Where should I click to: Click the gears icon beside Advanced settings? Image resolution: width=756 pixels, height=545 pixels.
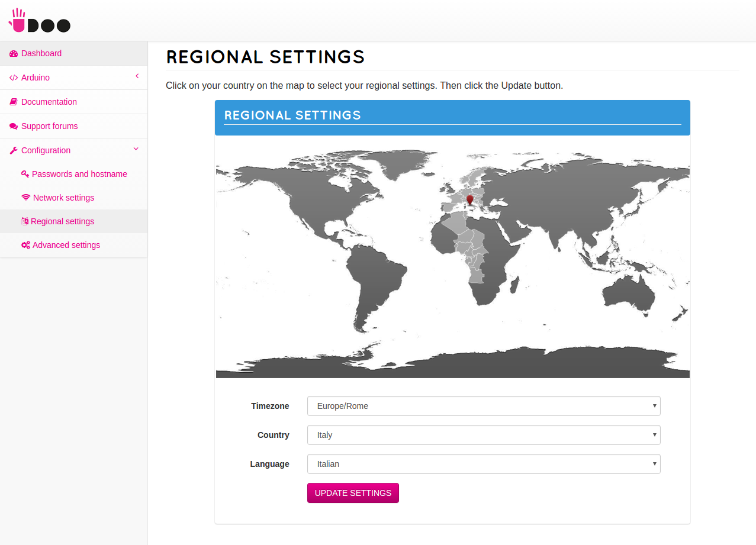25,245
